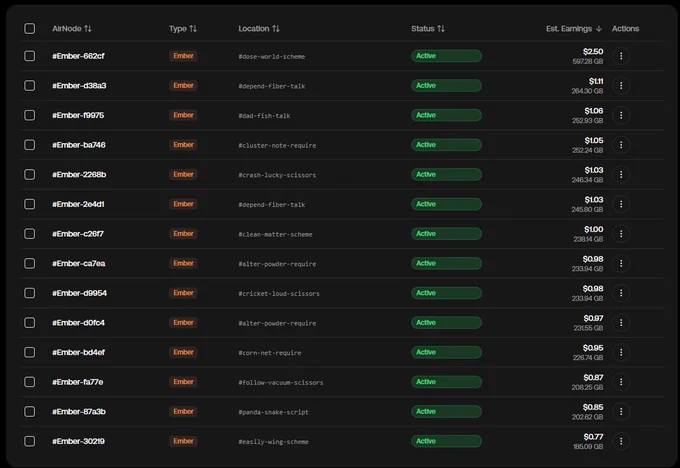Open node #Ember-c26f7 name
The height and width of the screenshot is (468, 680).
coord(78,234)
